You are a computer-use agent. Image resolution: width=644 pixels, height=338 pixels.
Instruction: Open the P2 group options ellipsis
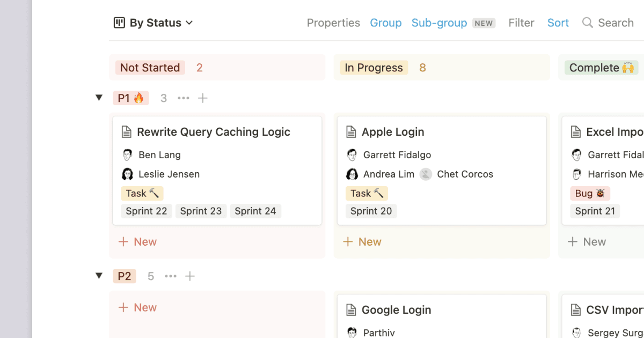[x=170, y=276]
